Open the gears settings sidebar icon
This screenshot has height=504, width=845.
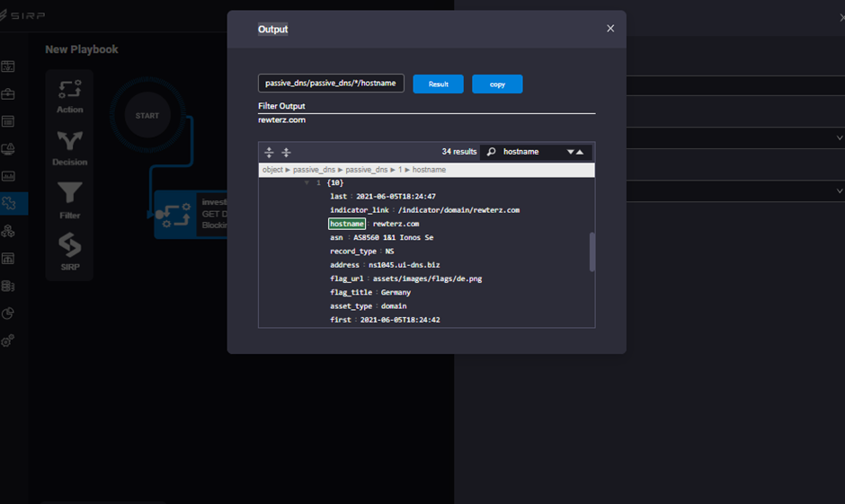tap(8, 340)
